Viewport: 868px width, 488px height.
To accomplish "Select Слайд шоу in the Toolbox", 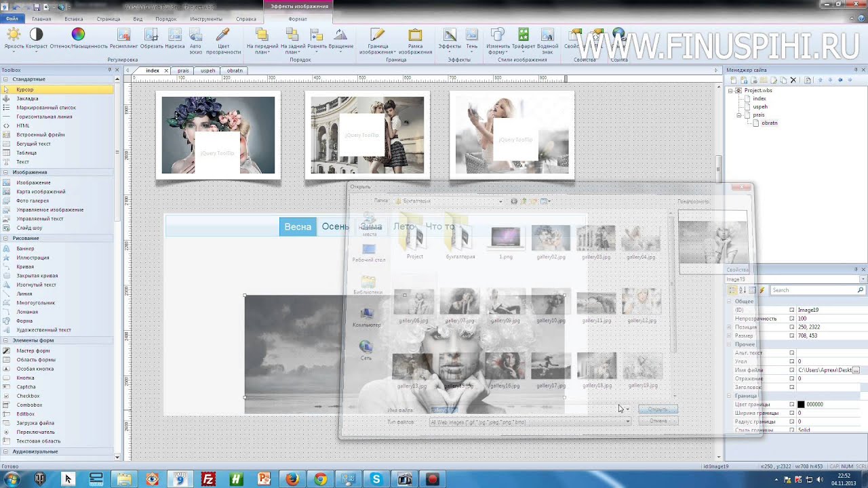I will [x=29, y=228].
